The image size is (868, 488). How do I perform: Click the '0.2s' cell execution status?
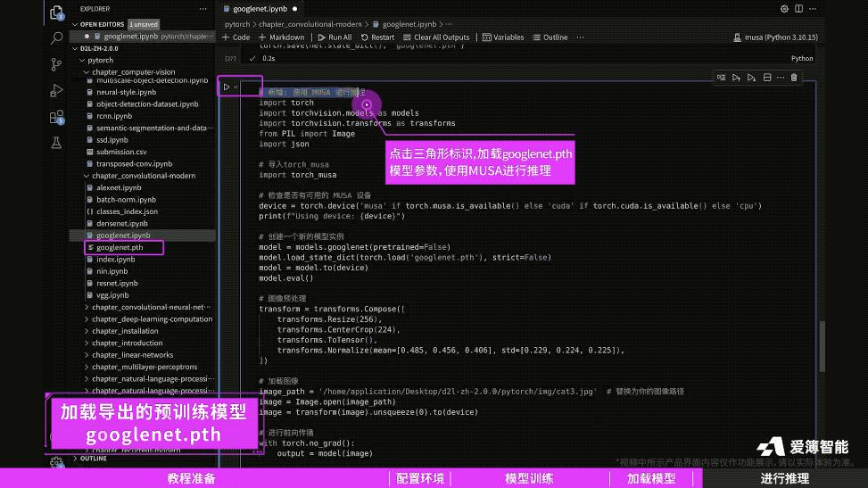269,58
